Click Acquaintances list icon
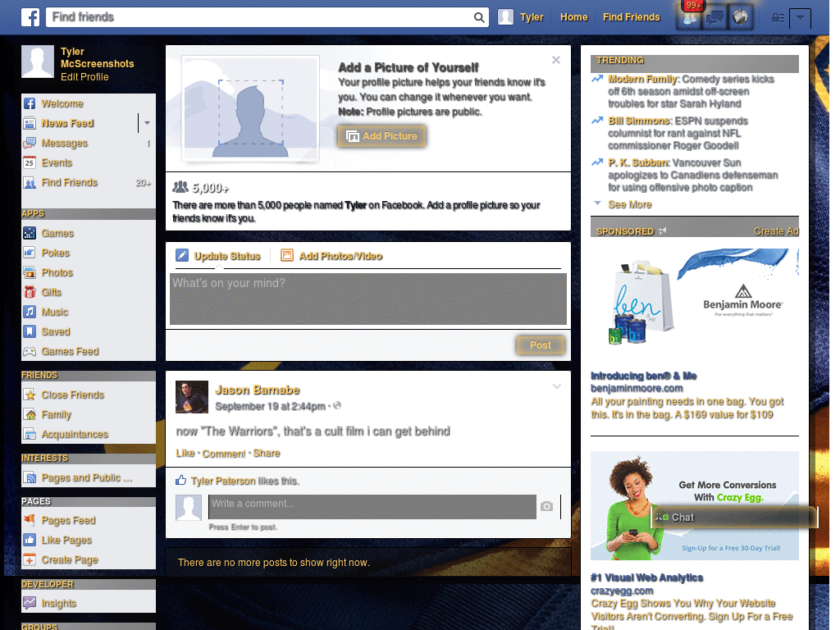 [x=30, y=434]
